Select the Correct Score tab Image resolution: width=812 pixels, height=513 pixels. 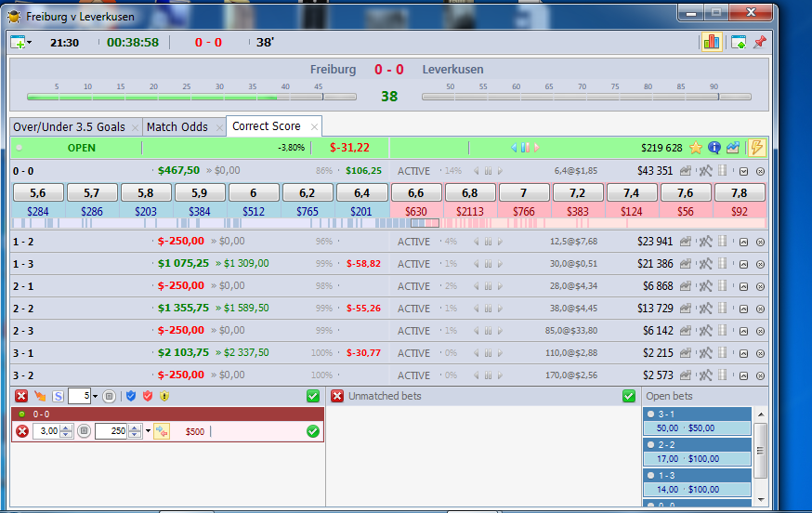pyautogui.click(x=267, y=125)
